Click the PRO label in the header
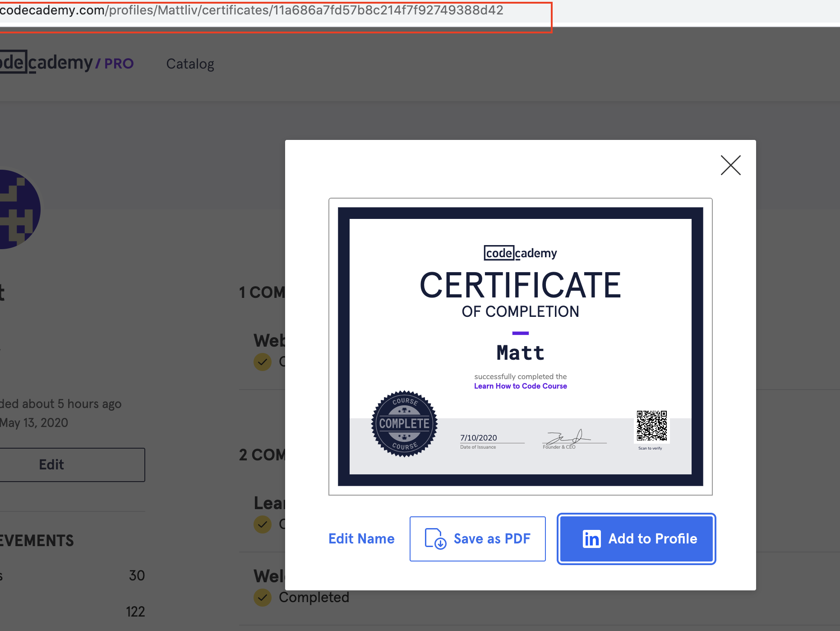 point(119,64)
